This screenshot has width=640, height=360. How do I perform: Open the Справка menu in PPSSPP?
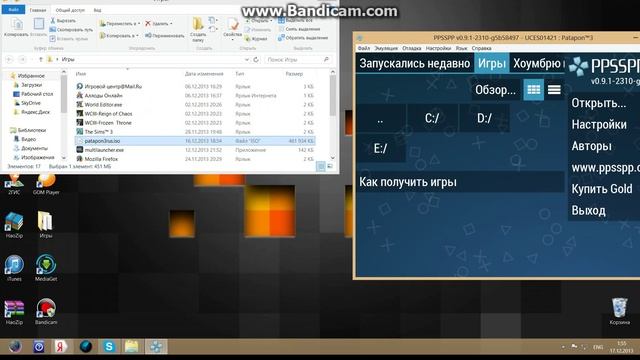click(482, 48)
